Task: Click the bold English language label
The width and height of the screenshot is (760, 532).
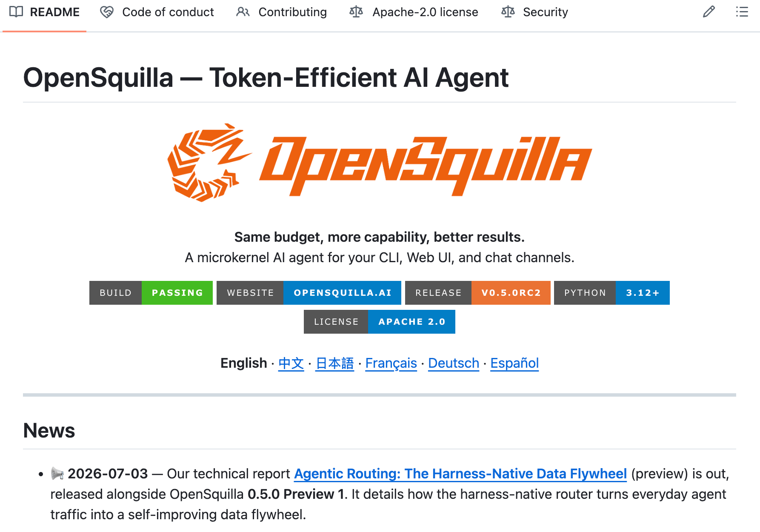Action: (x=244, y=363)
